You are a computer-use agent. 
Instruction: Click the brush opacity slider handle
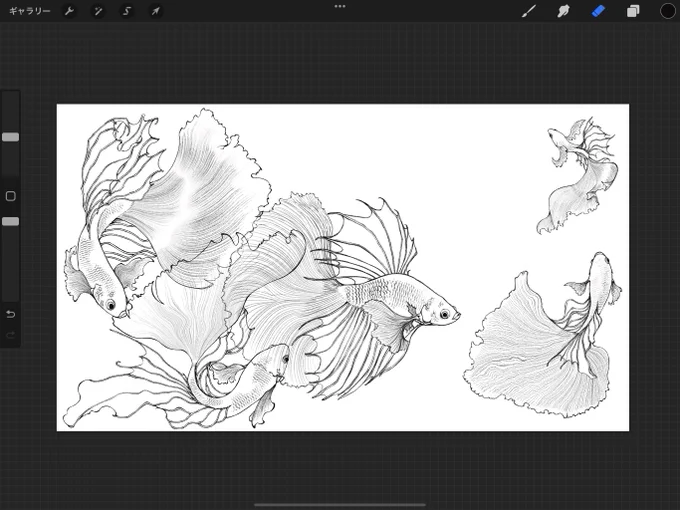(10, 222)
